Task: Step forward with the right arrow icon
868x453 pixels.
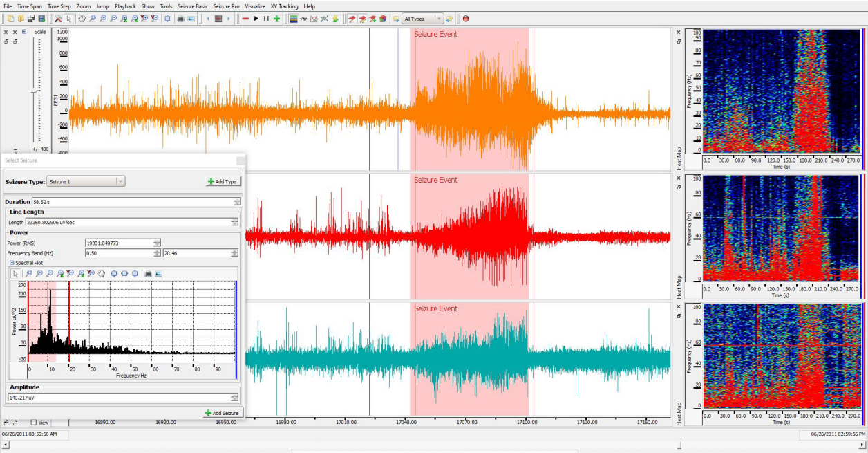Action: (x=228, y=19)
